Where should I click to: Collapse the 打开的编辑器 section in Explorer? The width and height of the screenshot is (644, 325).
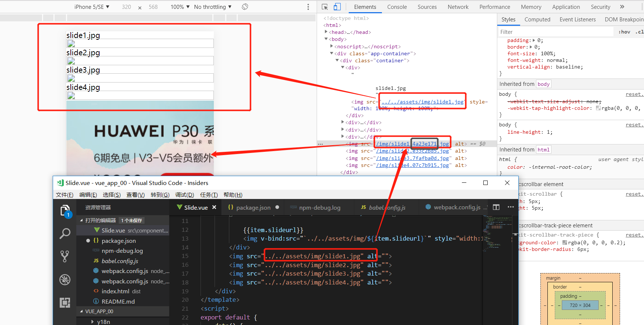coord(81,220)
